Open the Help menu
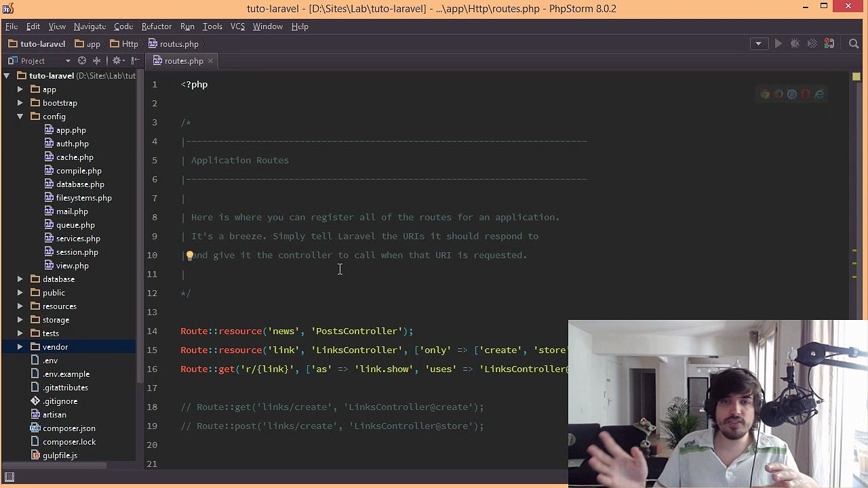This screenshot has width=868, height=488. 300,26
